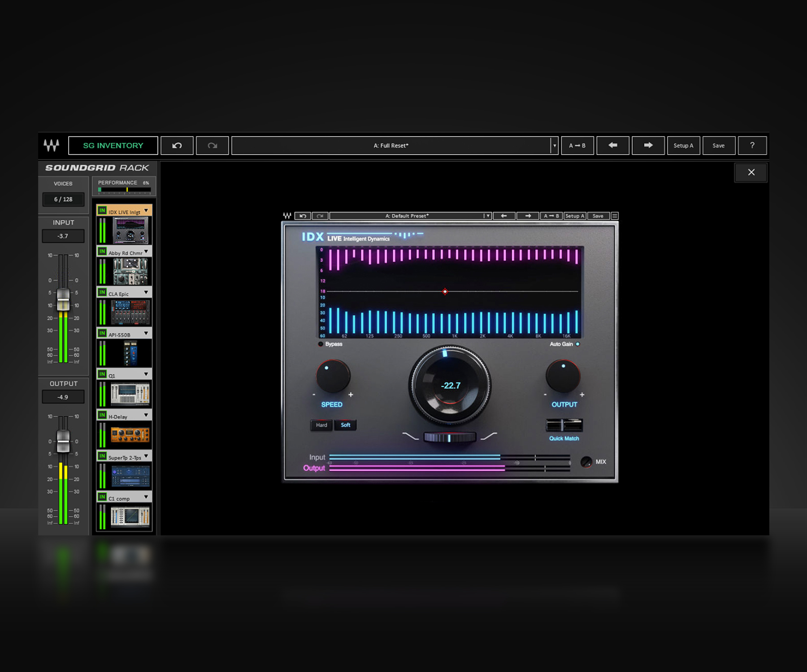The width and height of the screenshot is (807, 672).
Task: Click the undo arrow in the main toolbar
Action: (177, 145)
